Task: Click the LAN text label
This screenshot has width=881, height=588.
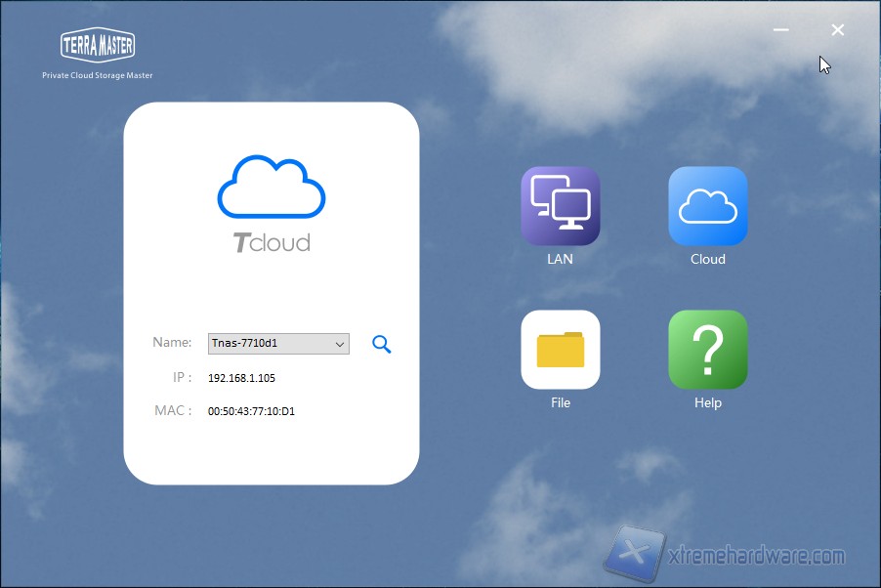Action: click(560, 259)
